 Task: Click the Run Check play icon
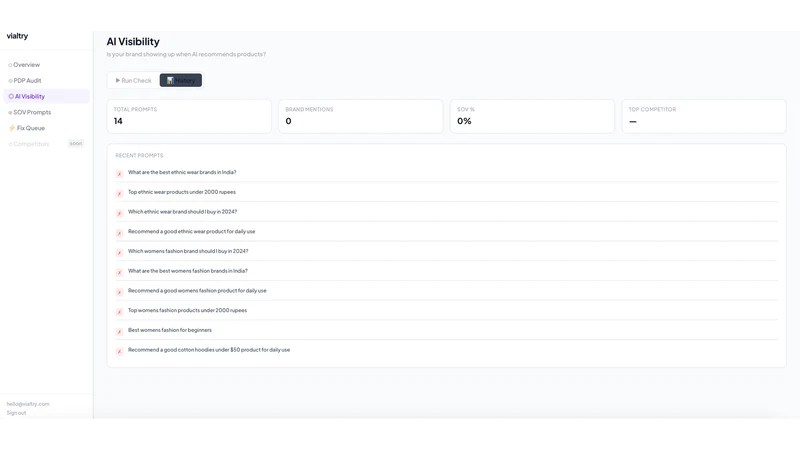click(x=118, y=81)
